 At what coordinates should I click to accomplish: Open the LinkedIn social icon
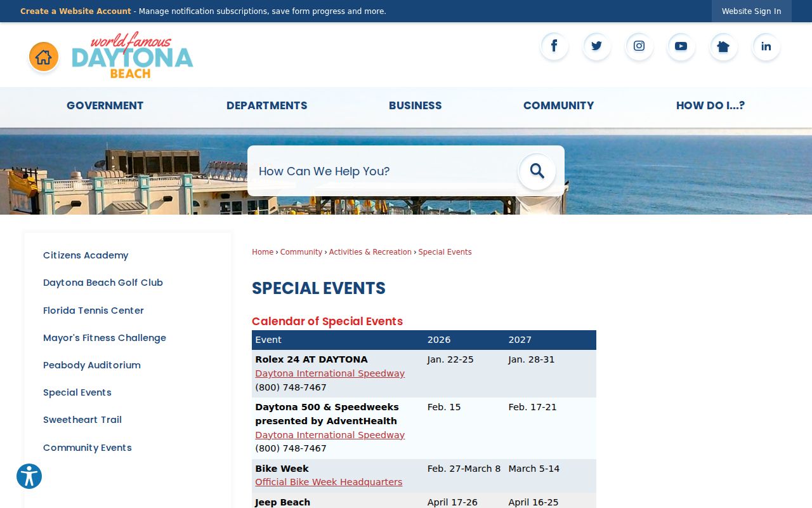766,46
